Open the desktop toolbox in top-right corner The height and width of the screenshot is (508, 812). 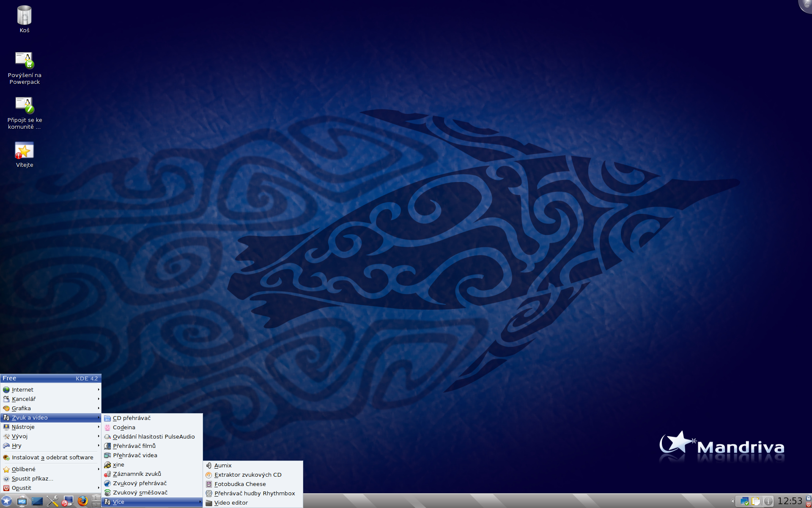(x=806, y=5)
